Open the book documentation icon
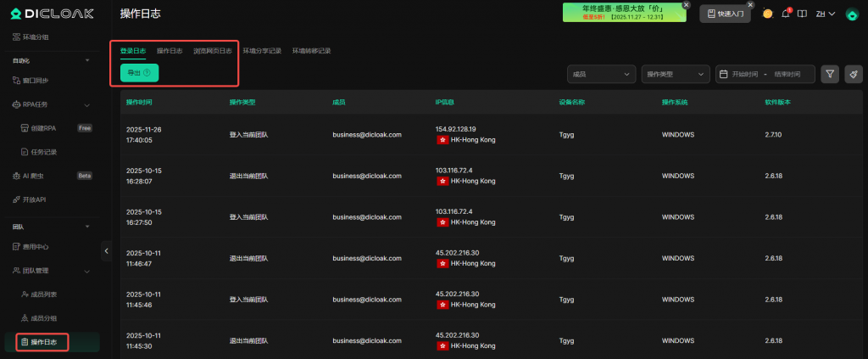The image size is (868, 359). coord(802,14)
